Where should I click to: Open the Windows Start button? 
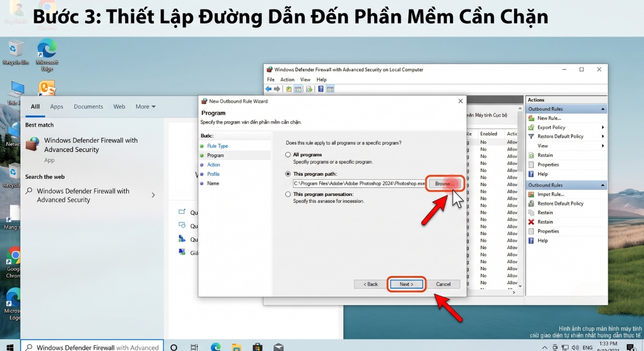pyautogui.click(x=10, y=347)
